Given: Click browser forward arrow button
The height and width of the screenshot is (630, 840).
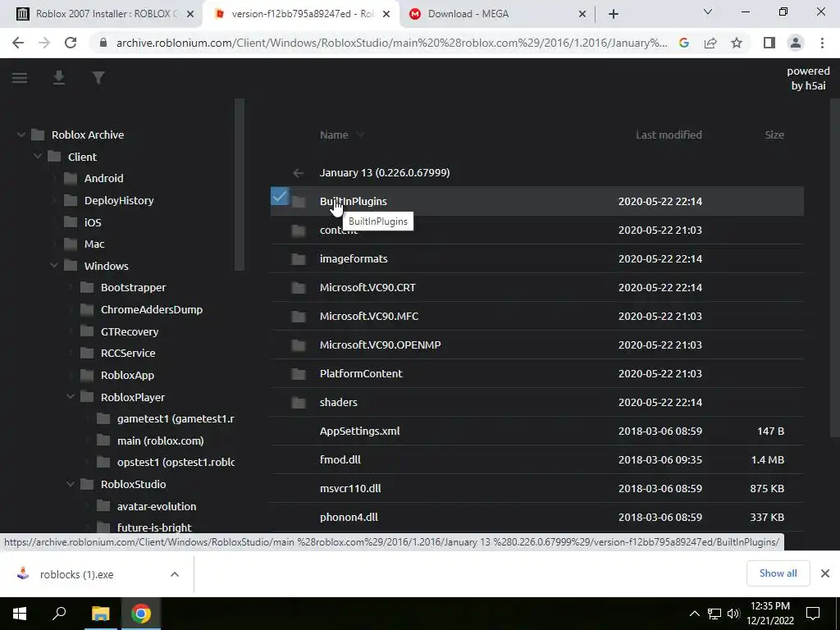Looking at the screenshot, I should pos(44,43).
